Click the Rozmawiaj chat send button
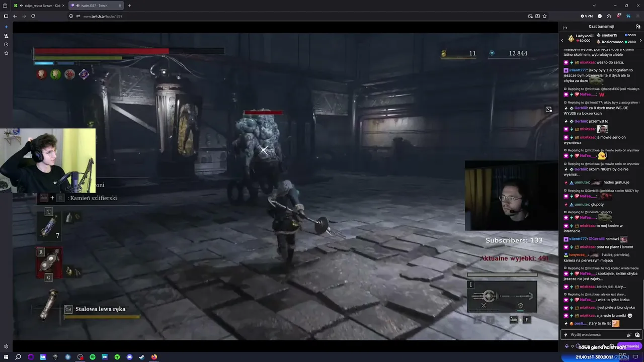This screenshot has height=362, width=644. pos(629,346)
